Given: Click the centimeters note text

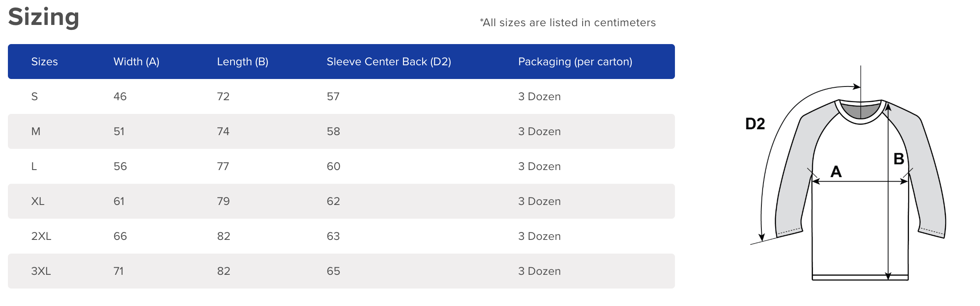Looking at the screenshot, I should point(568,22).
